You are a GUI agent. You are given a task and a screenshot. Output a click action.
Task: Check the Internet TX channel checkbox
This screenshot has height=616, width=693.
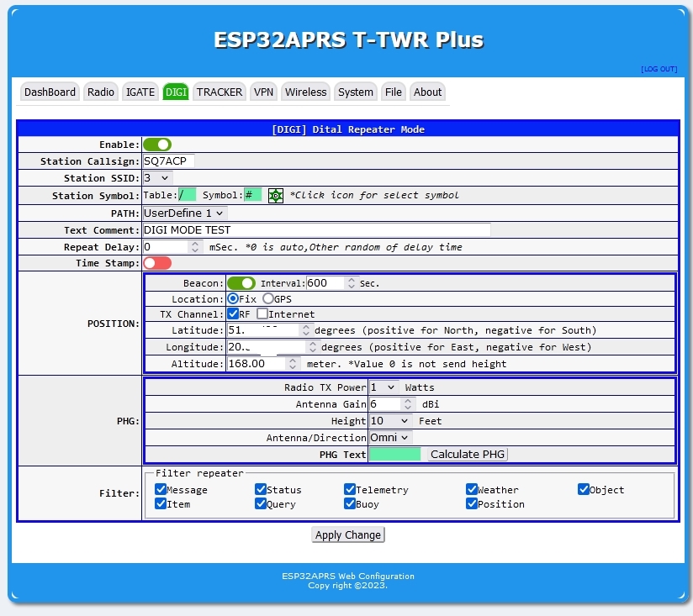pos(262,314)
